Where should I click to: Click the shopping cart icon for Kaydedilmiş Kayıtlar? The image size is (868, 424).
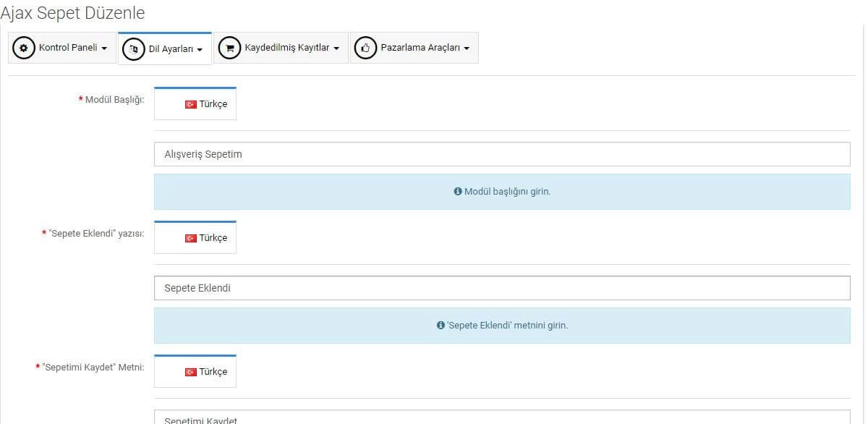pos(229,48)
